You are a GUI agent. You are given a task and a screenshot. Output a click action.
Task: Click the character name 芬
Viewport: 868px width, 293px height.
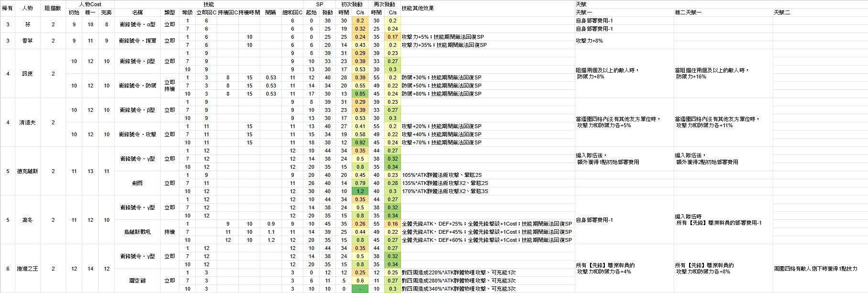click(x=27, y=24)
